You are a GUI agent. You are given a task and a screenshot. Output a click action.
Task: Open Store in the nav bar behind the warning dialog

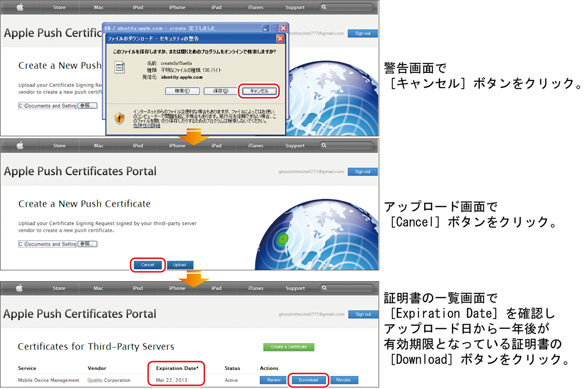(x=59, y=7)
